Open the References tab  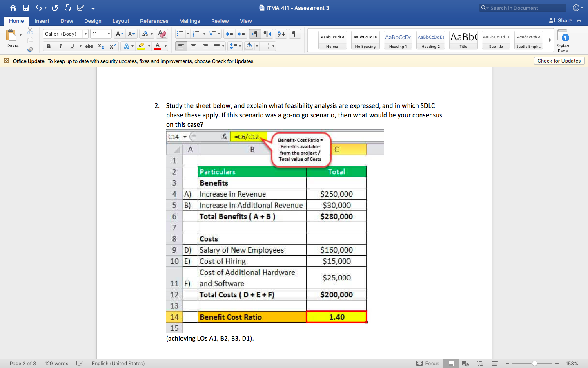coord(154,21)
